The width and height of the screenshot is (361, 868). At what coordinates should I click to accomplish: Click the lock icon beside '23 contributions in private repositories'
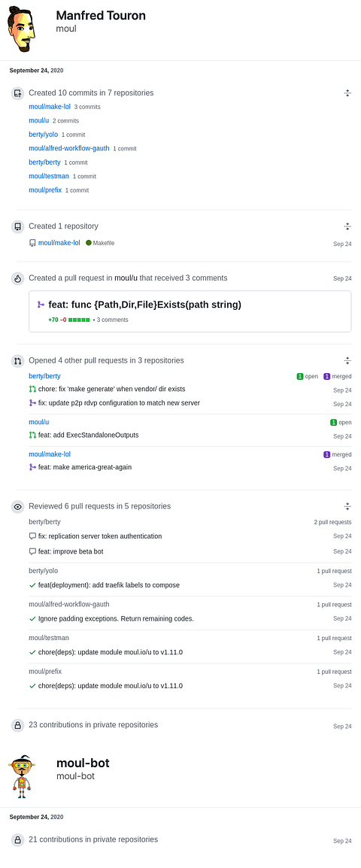click(18, 725)
